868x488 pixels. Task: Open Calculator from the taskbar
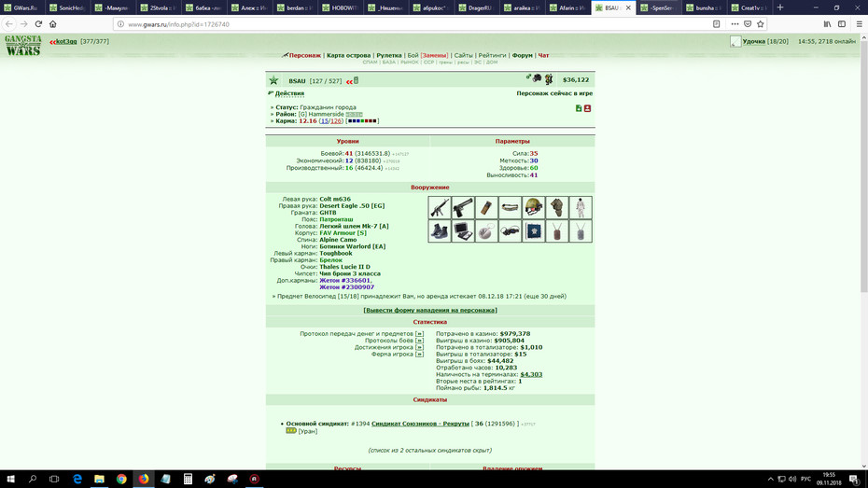[188, 479]
